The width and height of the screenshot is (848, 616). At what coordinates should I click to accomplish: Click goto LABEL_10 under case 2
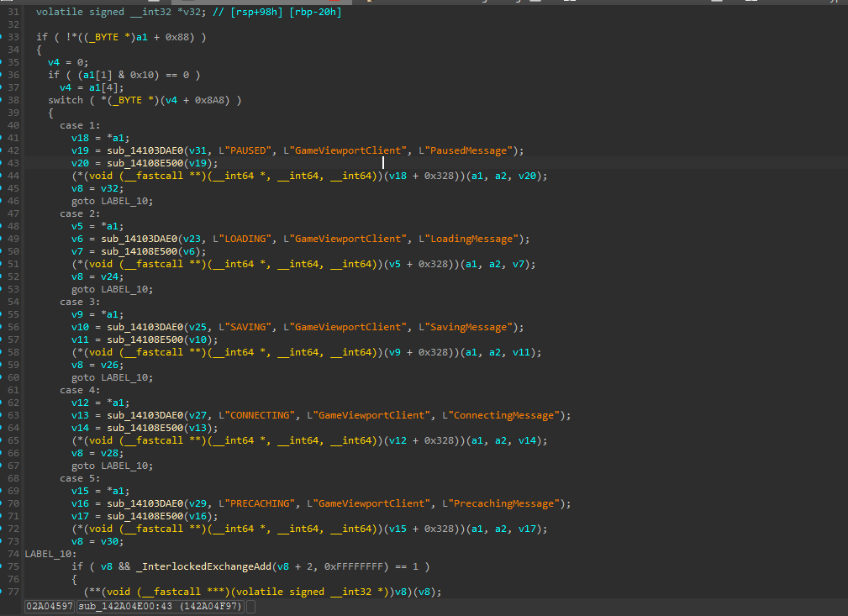(112, 289)
